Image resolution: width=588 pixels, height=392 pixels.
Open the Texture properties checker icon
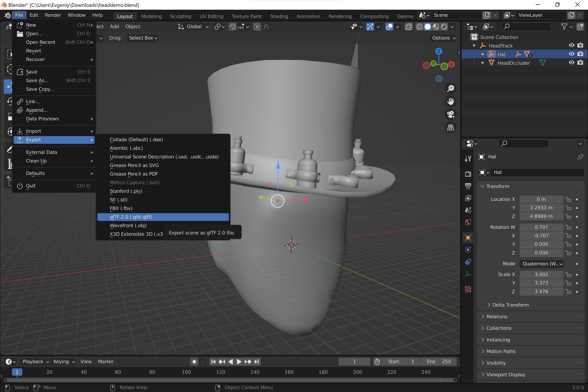468,289
